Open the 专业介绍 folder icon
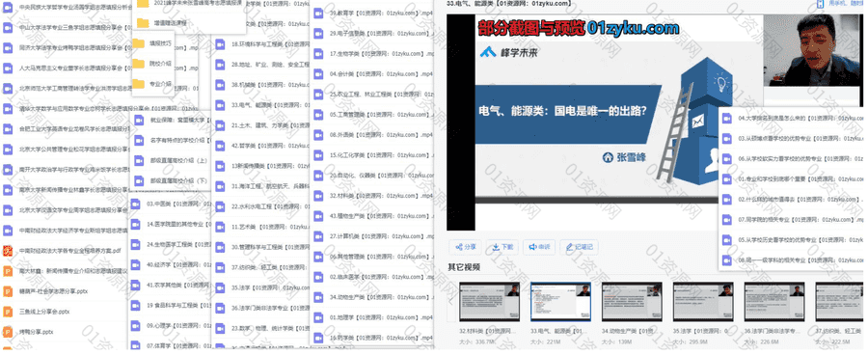The width and height of the screenshot is (868, 355). 138,84
